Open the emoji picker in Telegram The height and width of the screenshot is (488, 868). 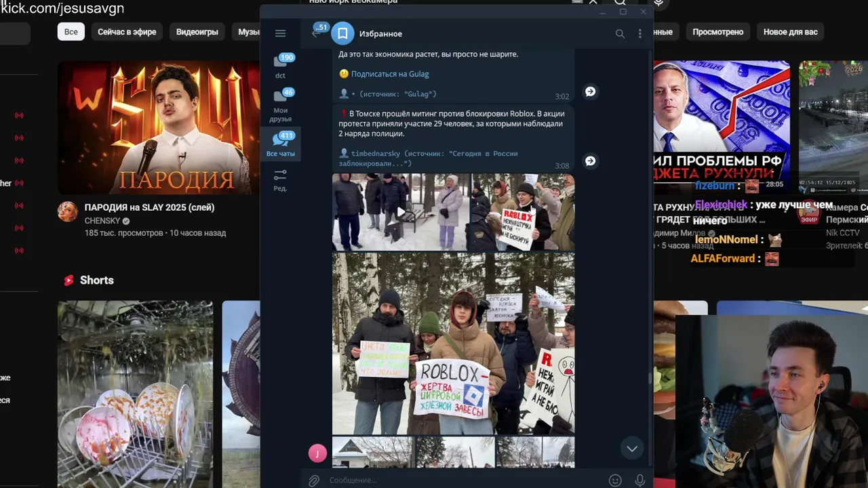pos(615,480)
